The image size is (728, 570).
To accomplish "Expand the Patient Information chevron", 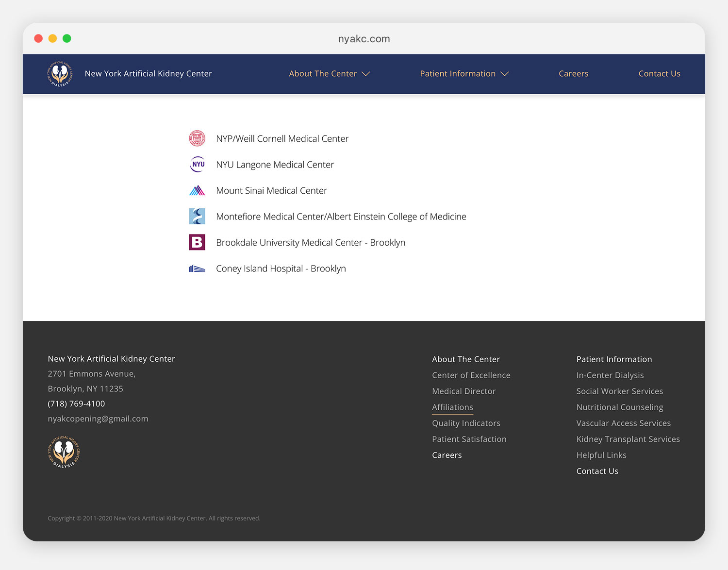I will tap(505, 74).
